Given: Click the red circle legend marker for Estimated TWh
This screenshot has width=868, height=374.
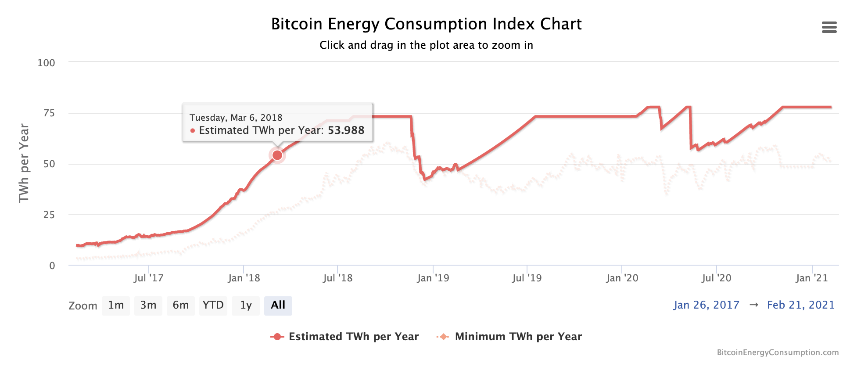Looking at the screenshot, I should tap(278, 337).
